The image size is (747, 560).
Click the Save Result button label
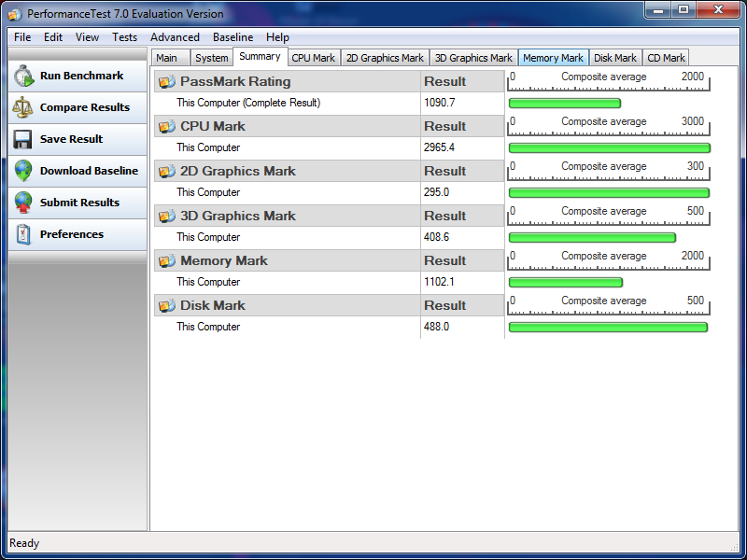point(72,139)
